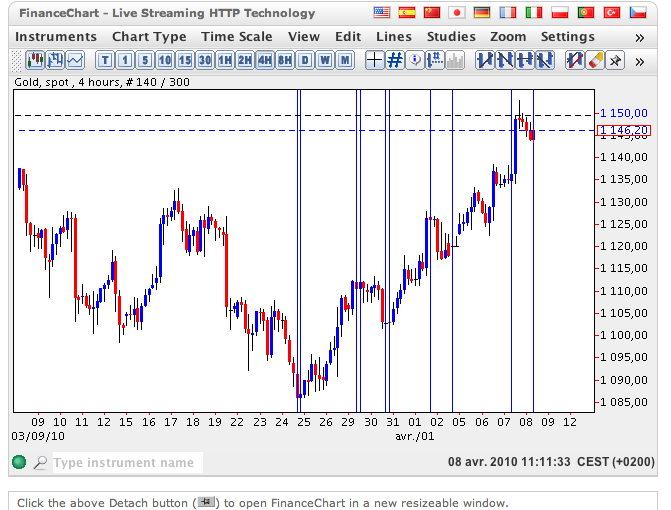Screen dimensions: 671x510
Task: Open the Chart Type dropdown menu
Action: click(x=149, y=37)
